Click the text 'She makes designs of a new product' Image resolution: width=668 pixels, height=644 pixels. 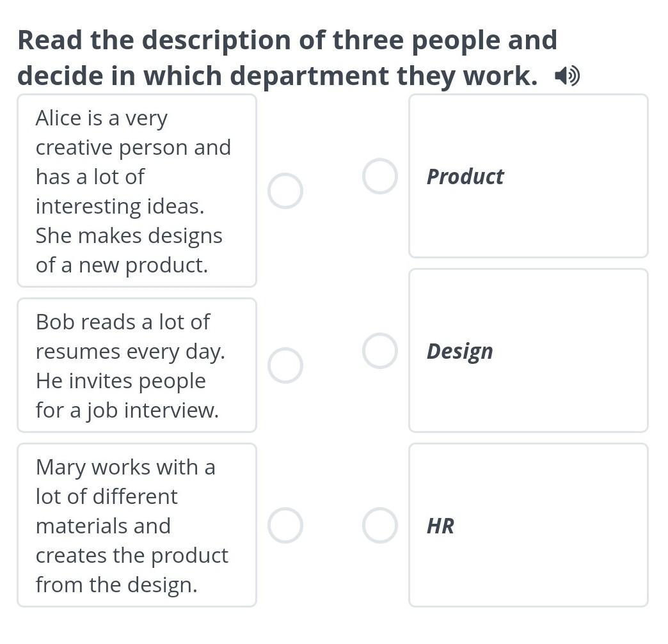[x=129, y=250]
